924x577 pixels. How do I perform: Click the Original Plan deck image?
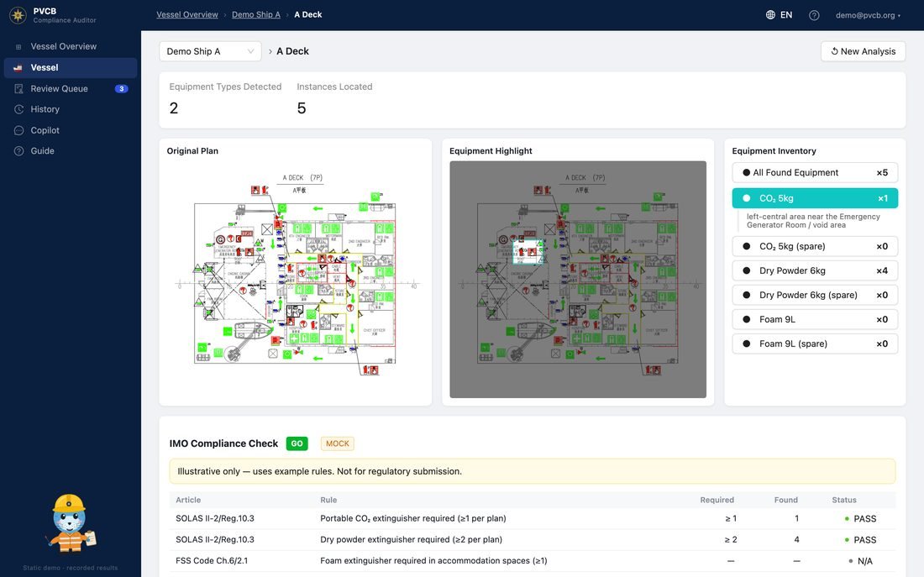pos(295,280)
